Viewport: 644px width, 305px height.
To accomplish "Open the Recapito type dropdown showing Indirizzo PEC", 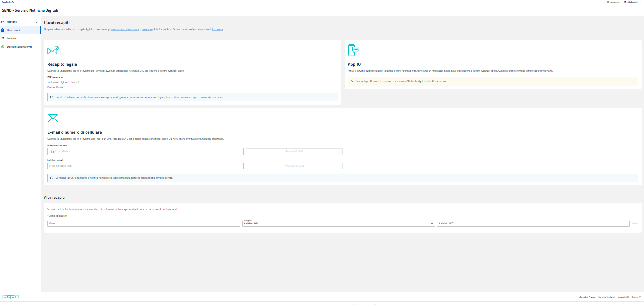I will point(338,224).
